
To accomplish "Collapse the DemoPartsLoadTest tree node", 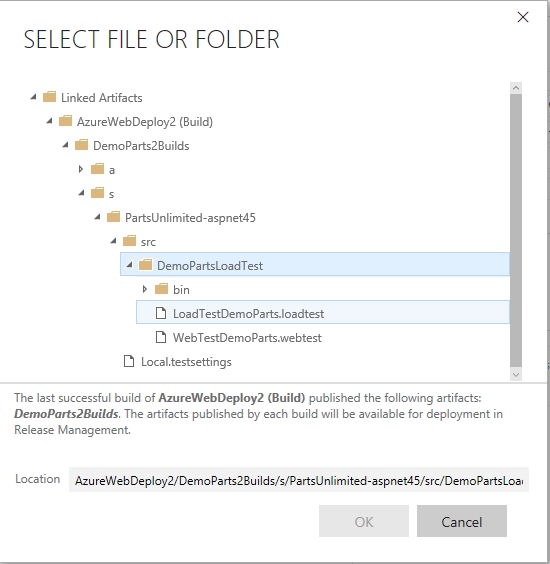I will (129, 265).
